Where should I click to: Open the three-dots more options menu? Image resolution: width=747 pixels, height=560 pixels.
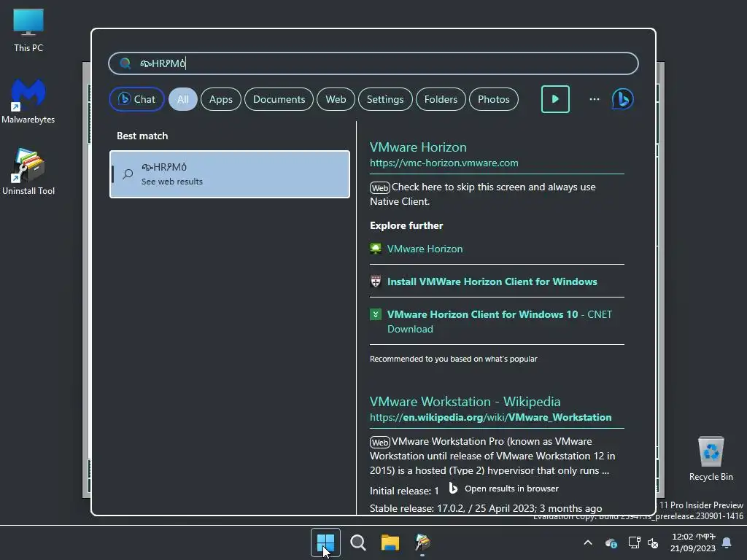(594, 99)
